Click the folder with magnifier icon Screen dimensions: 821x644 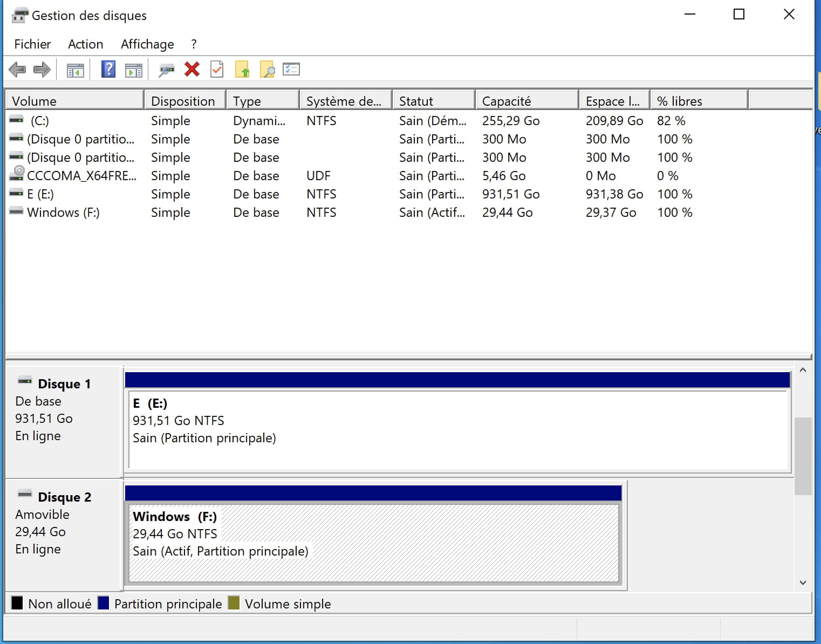point(267,70)
